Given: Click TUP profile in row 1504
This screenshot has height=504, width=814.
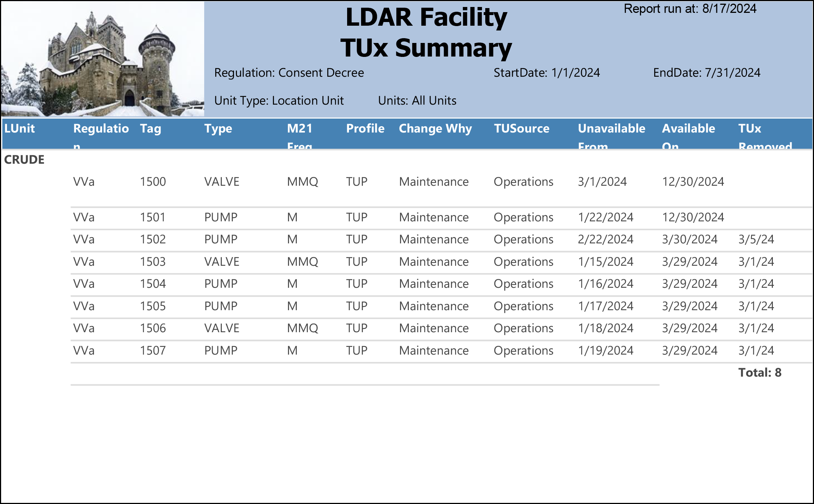Looking at the screenshot, I should [357, 284].
